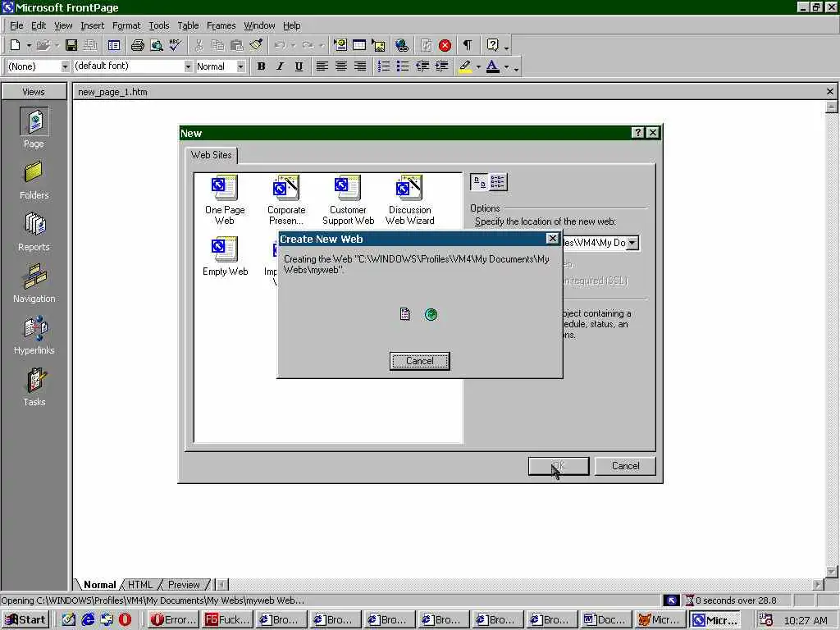Click the Insert Table icon
The width and height of the screenshot is (840, 630).
pyautogui.click(x=359, y=46)
